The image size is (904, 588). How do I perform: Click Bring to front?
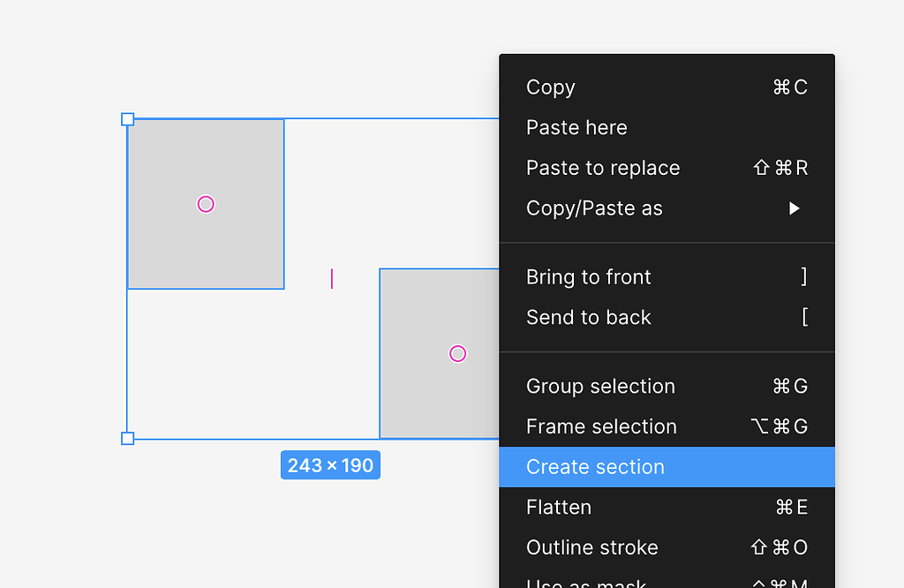pyautogui.click(x=589, y=277)
